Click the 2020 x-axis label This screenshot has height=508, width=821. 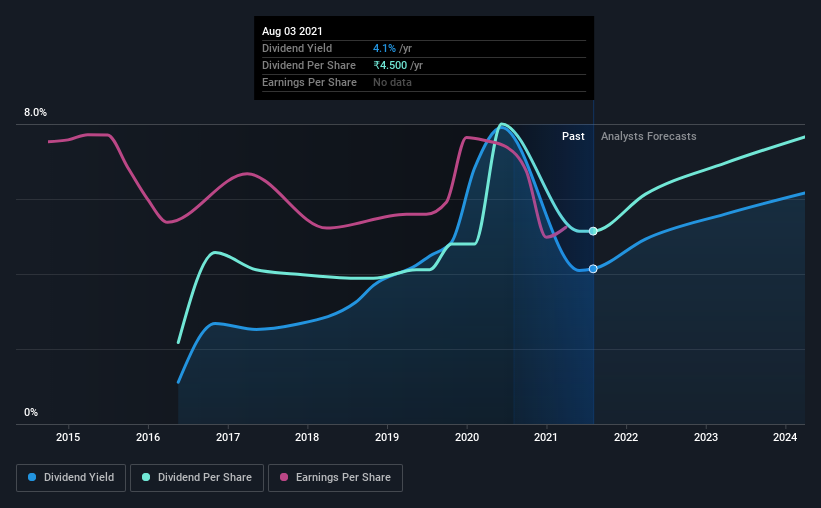coord(467,437)
